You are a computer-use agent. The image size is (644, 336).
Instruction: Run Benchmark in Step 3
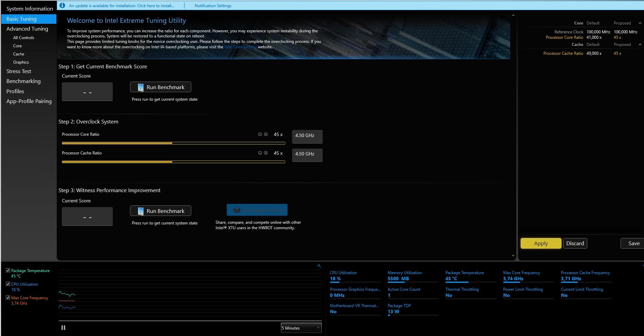(x=161, y=211)
